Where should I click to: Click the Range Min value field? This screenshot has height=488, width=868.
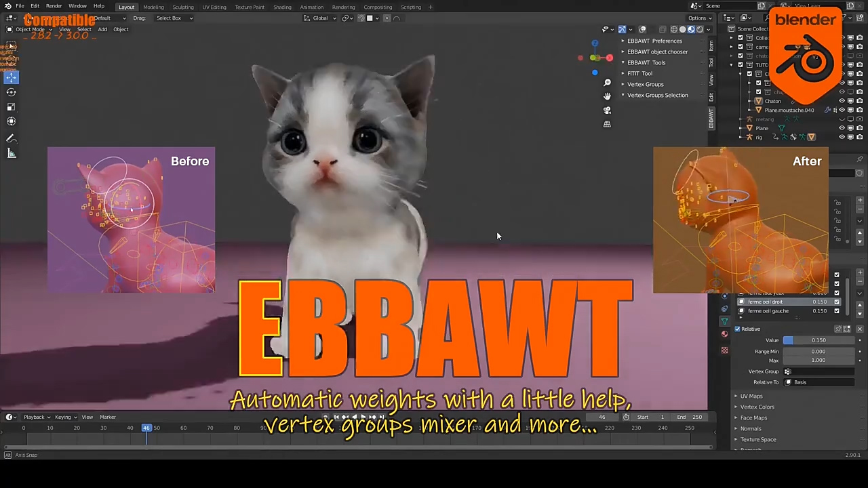818,352
